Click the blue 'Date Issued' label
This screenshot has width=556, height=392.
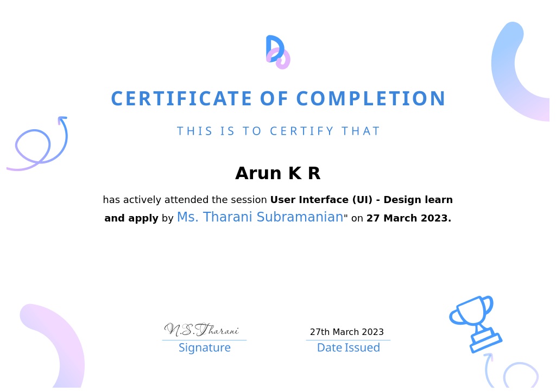348,348
